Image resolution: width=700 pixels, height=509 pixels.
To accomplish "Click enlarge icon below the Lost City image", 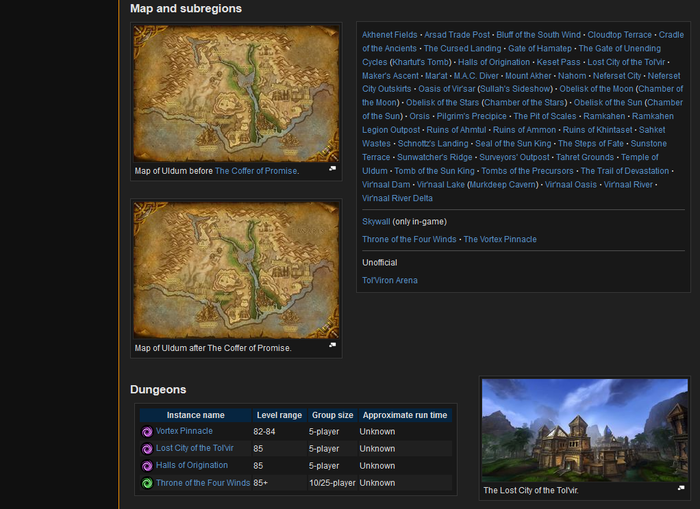I will 678,489.
